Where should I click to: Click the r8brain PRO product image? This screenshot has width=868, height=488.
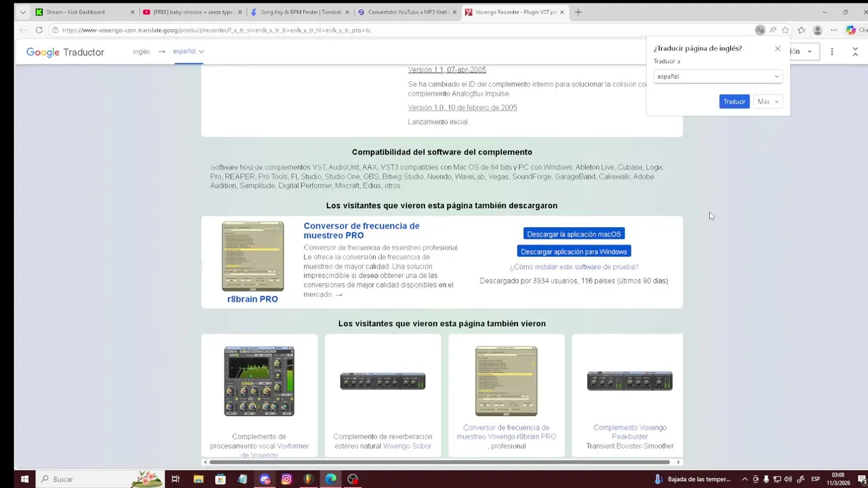pyautogui.click(x=253, y=256)
